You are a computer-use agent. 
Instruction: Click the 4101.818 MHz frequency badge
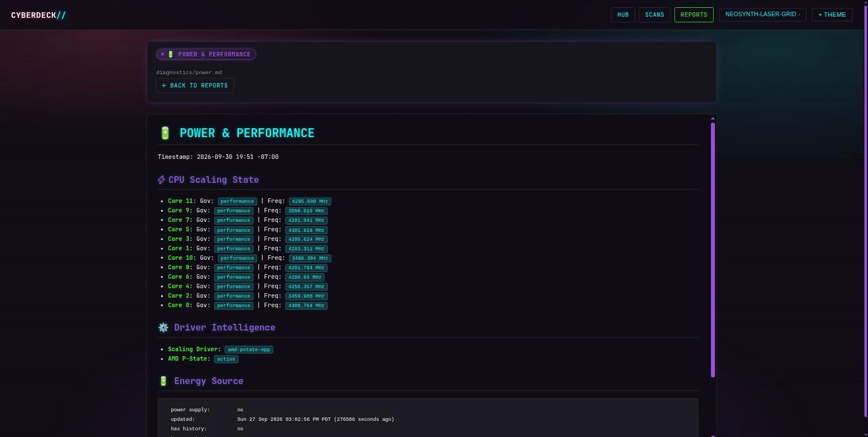(306, 230)
